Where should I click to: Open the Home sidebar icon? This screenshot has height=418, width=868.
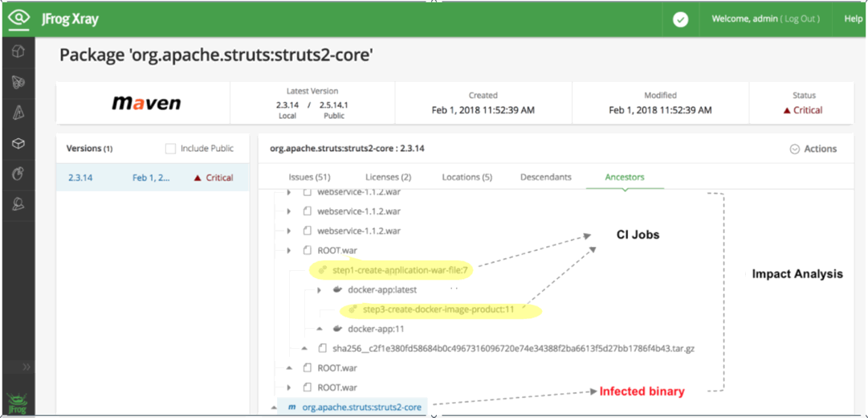coord(18,51)
